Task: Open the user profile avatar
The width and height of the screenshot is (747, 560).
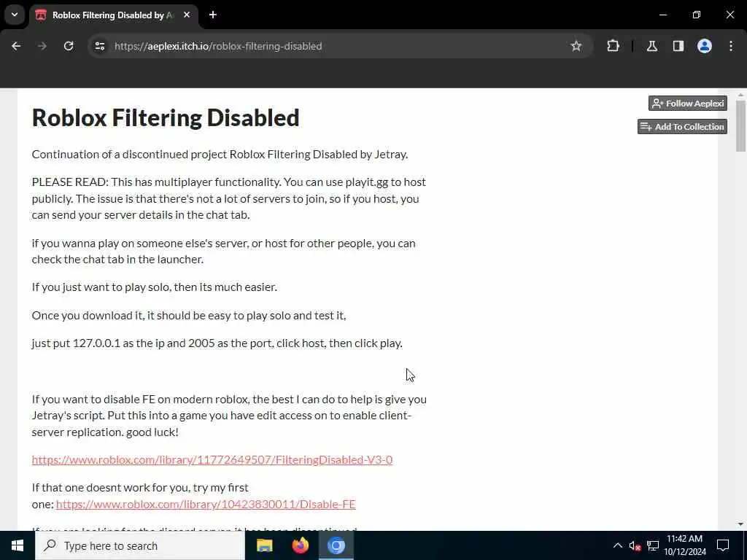Action: pos(705,46)
